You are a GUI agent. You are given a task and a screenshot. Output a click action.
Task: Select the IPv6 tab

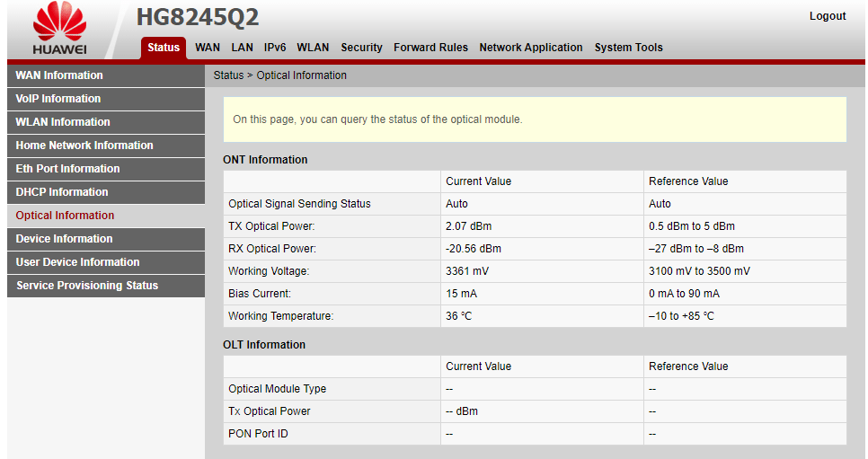click(275, 48)
